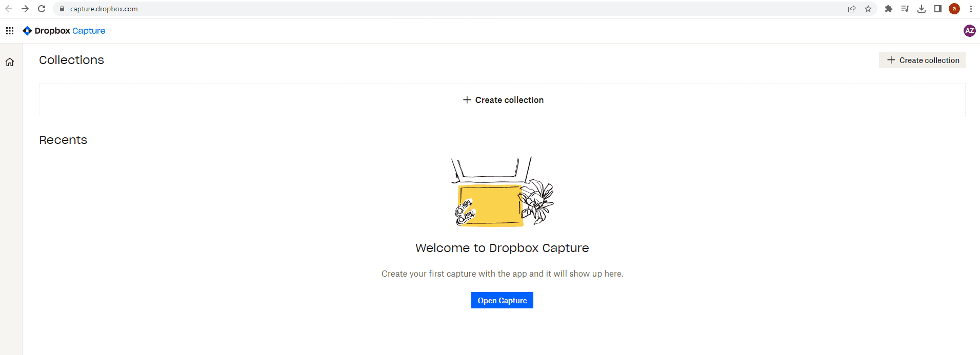Open the AZ account avatar menu
The height and width of the screenshot is (355, 980).
tap(969, 31)
